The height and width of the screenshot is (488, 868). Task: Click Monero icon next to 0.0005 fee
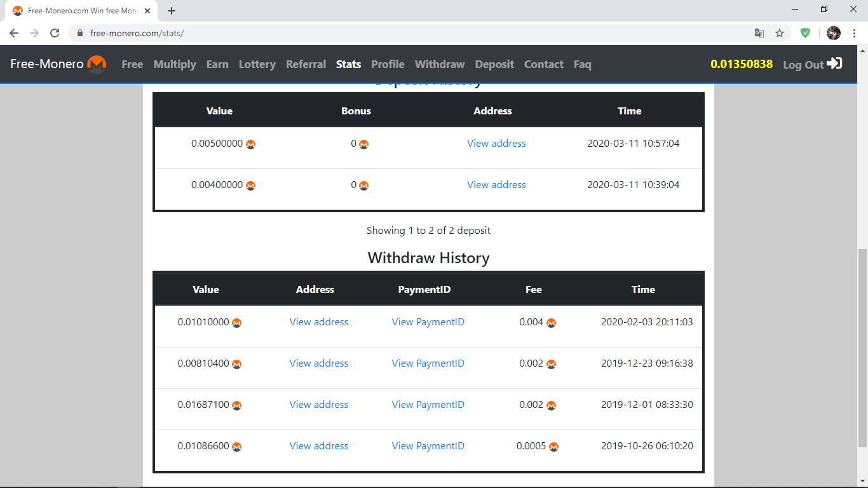pos(554,447)
